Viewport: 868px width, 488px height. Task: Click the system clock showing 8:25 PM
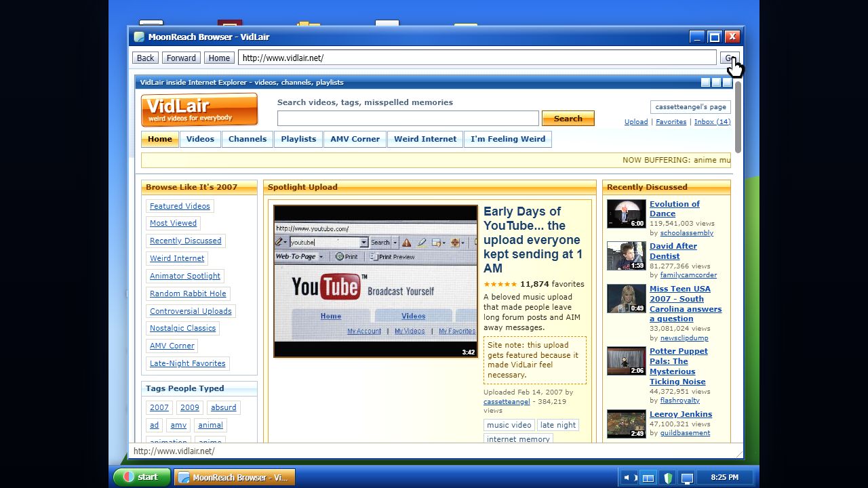click(x=724, y=477)
